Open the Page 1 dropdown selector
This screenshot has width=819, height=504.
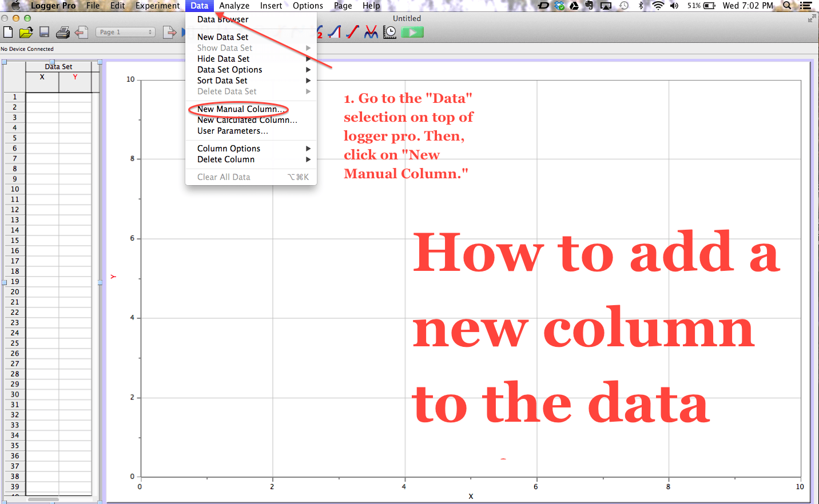click(125, 32)
